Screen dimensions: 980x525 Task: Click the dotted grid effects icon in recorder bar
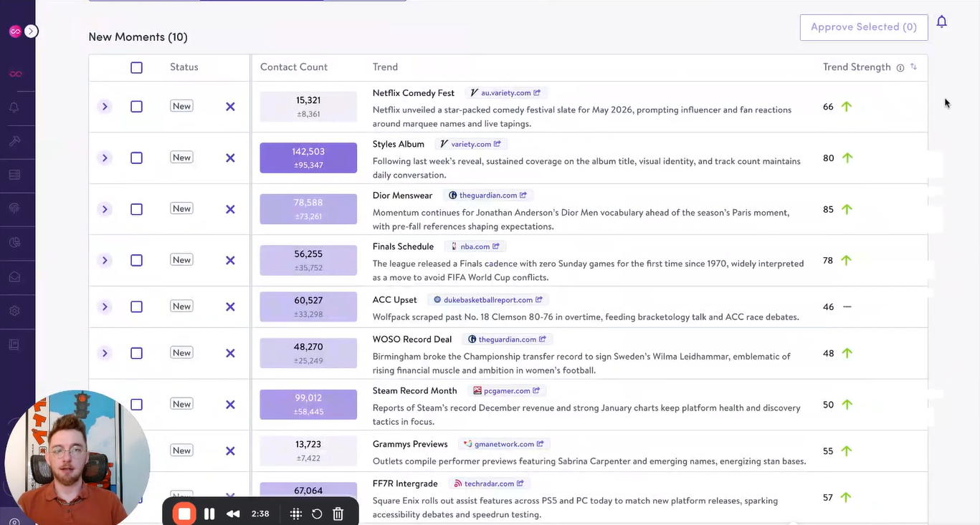[x=295, y=514]
